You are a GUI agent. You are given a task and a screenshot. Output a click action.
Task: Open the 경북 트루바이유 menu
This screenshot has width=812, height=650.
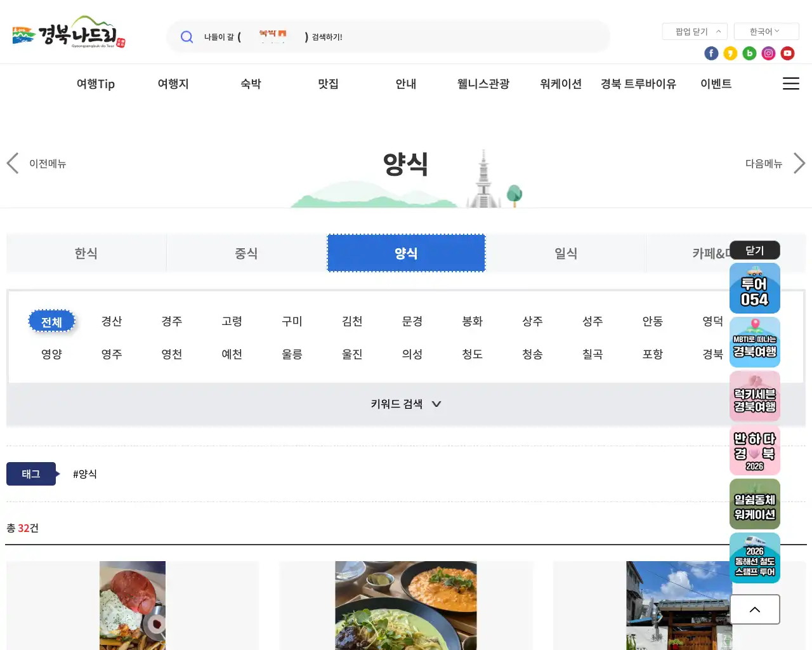click(638, 84)
